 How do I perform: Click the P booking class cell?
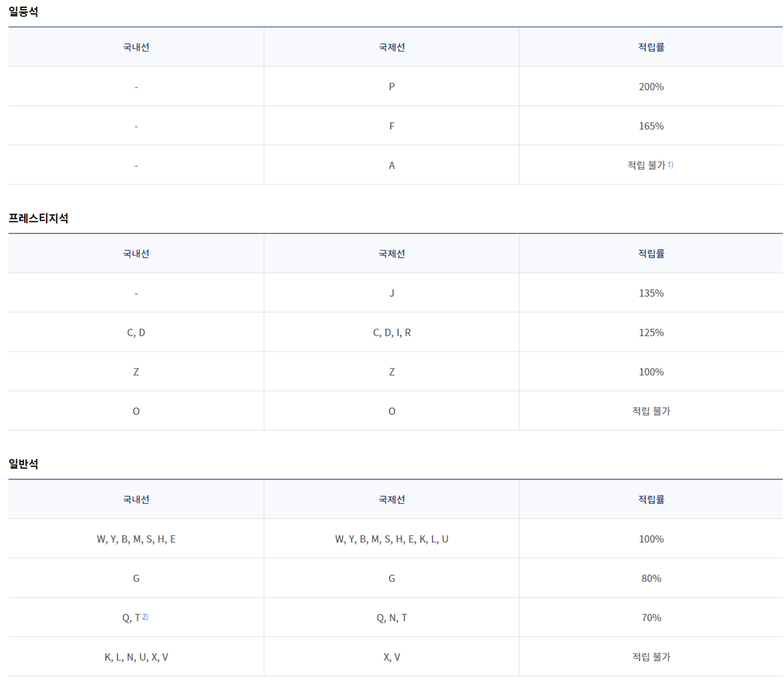[x=391, y=86]
